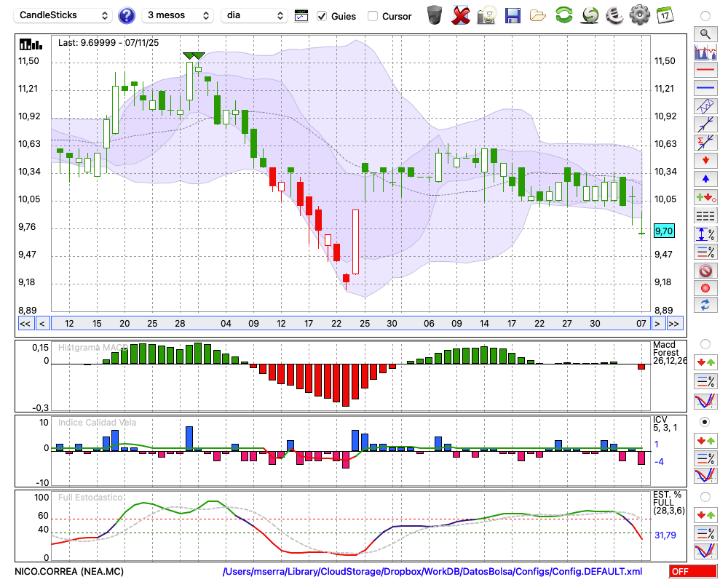Uncheck the Guies checkbox
The image size is (728, 582).
(x=322, y=16)
